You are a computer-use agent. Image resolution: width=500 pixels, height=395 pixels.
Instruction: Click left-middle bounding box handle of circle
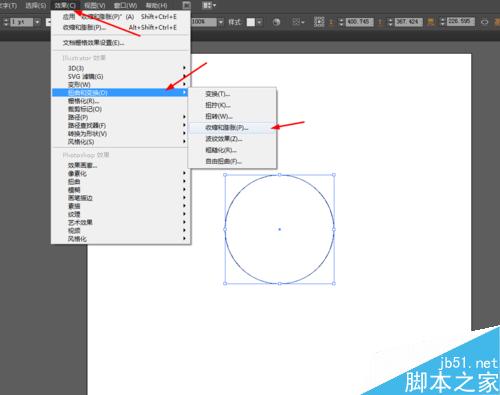(225, 229)
